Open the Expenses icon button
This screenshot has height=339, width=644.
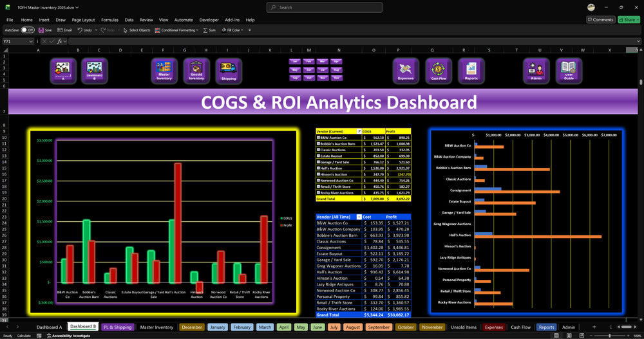tap(406, 70)
